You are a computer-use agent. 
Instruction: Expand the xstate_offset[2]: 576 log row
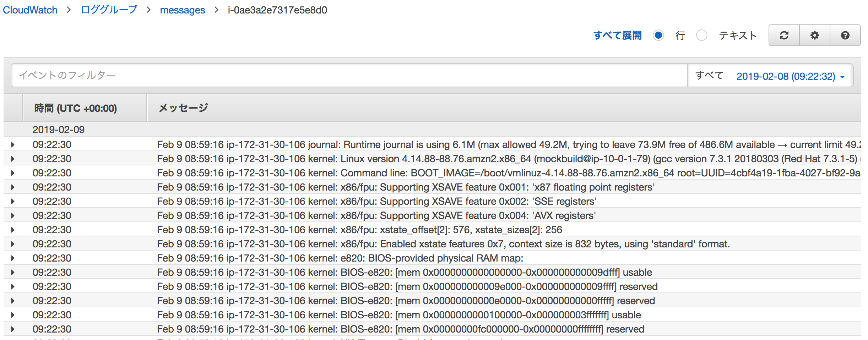(x=13, y=230)
